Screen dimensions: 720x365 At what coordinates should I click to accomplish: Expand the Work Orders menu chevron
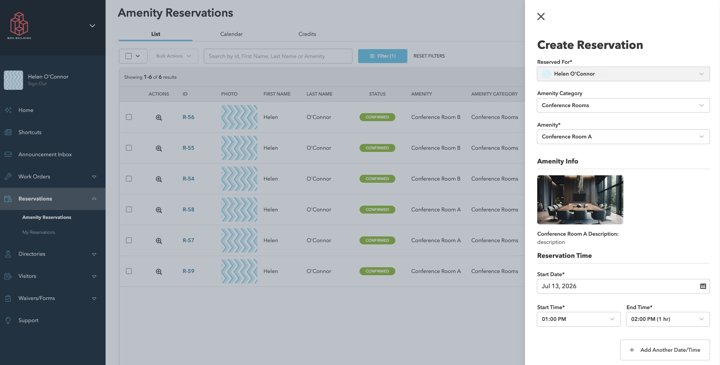pyautogui.click(x=94, y=177)
